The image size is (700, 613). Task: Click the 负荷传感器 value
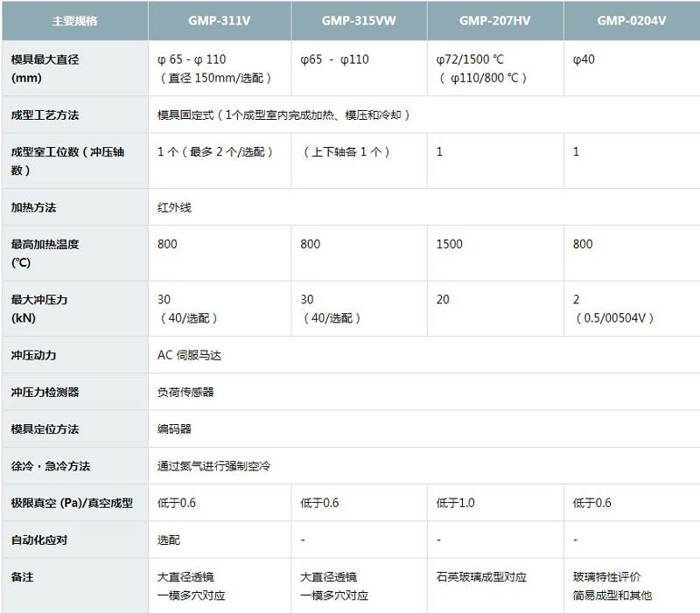coord(185,392)
